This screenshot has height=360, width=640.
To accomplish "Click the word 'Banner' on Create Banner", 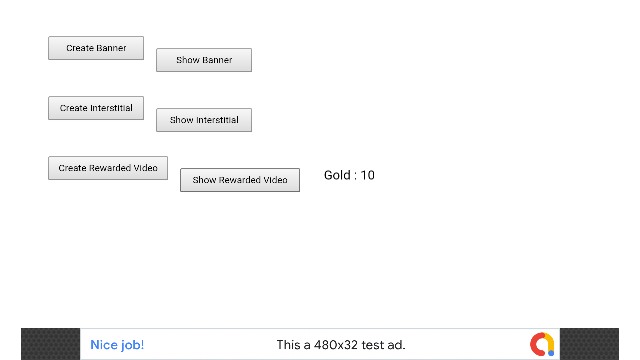I will [111, 48].
